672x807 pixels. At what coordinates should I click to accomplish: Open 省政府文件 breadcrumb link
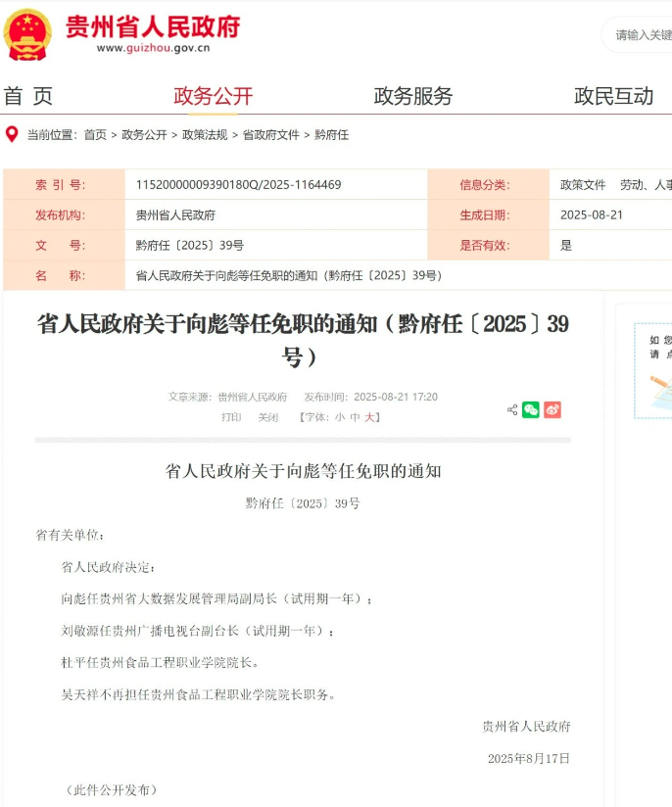(x=270, y=135)
